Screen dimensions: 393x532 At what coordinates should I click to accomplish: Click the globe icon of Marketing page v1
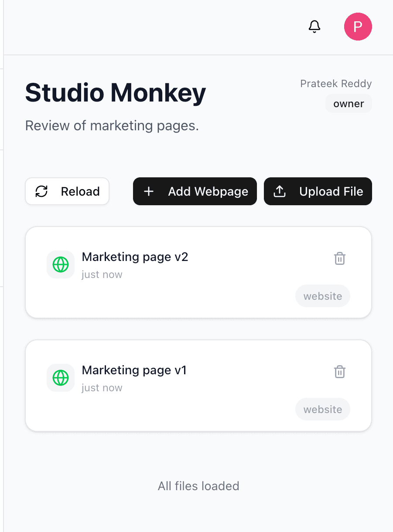click(61, 378)
